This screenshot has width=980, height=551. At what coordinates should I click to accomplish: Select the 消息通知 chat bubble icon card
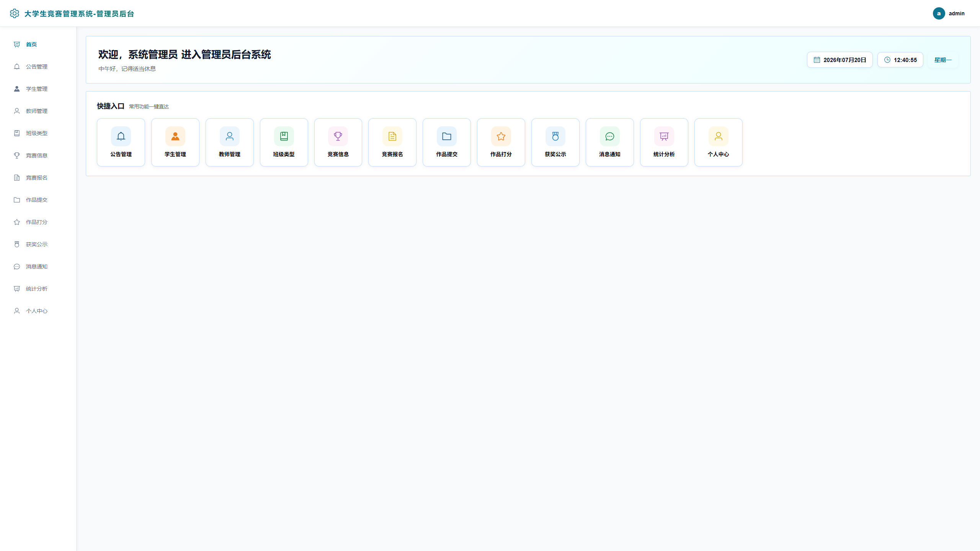(x=610, y=142)
